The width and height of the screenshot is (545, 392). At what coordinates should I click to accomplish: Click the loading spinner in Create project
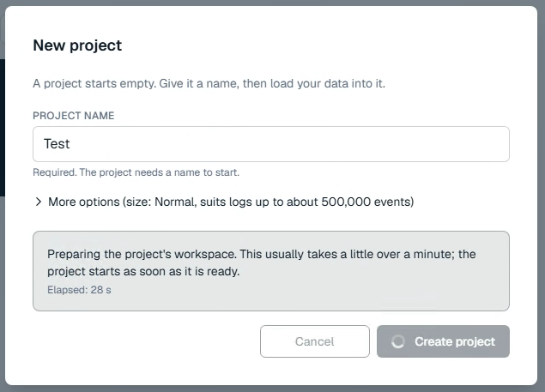pyautogui.click(x=398, y=341)
